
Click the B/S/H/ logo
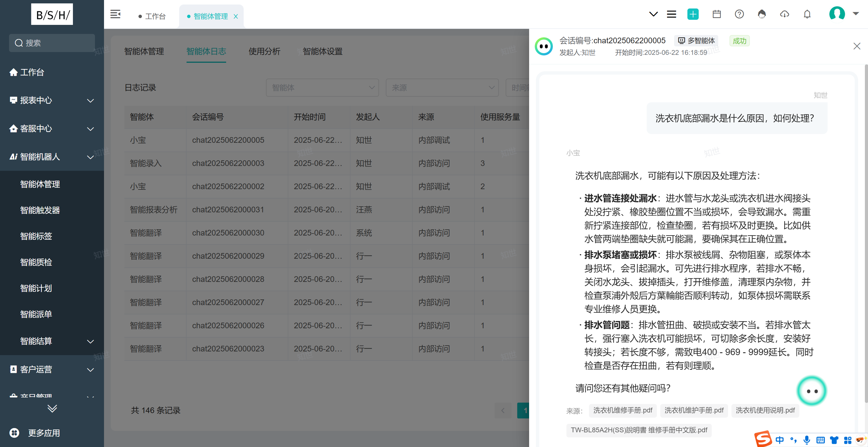52,14
